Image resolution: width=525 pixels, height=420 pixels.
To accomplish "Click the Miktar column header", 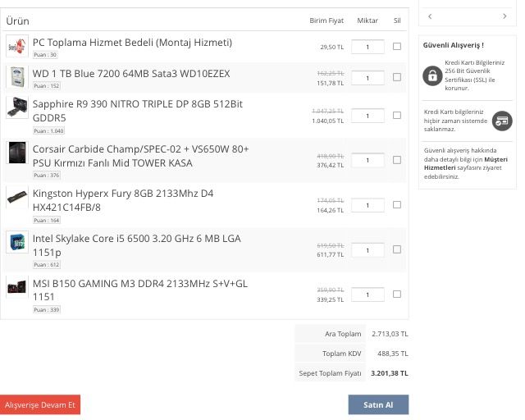I will (367, 21).
